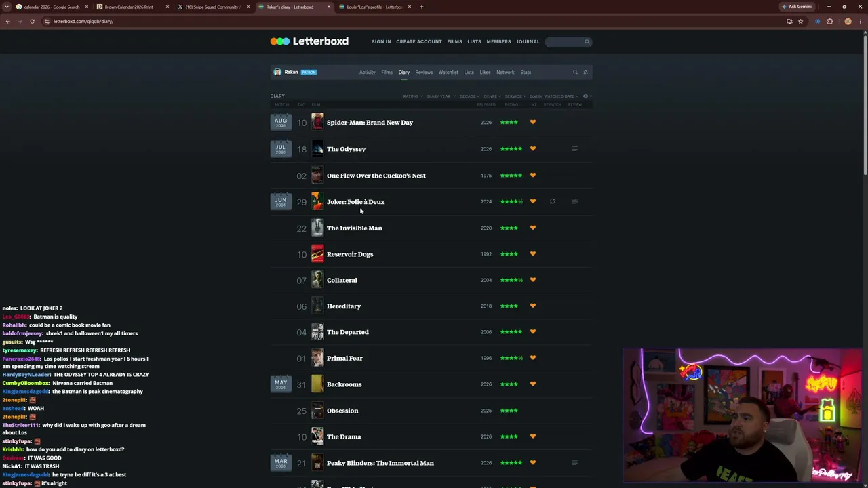Switch to the Watchlist profile tab
This screenshot has height=488, width=868.
[x=448, y=72]
